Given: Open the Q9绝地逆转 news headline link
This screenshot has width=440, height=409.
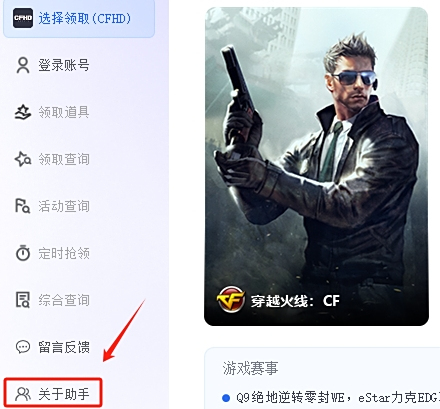Looking at the screenshot, I should tap(338, 398).
